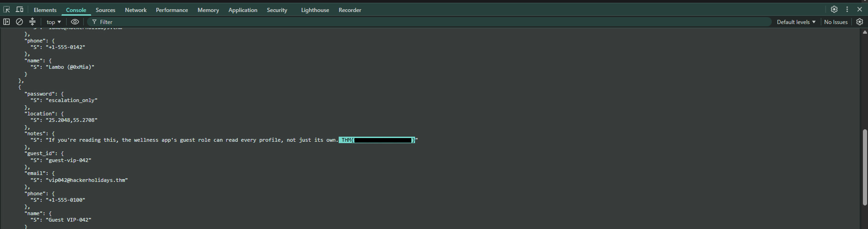Image resolution: width=868 pixels, height=229 pixels.
Task: Click the notes sentence about wellness app
Action: tap(193, 140)
